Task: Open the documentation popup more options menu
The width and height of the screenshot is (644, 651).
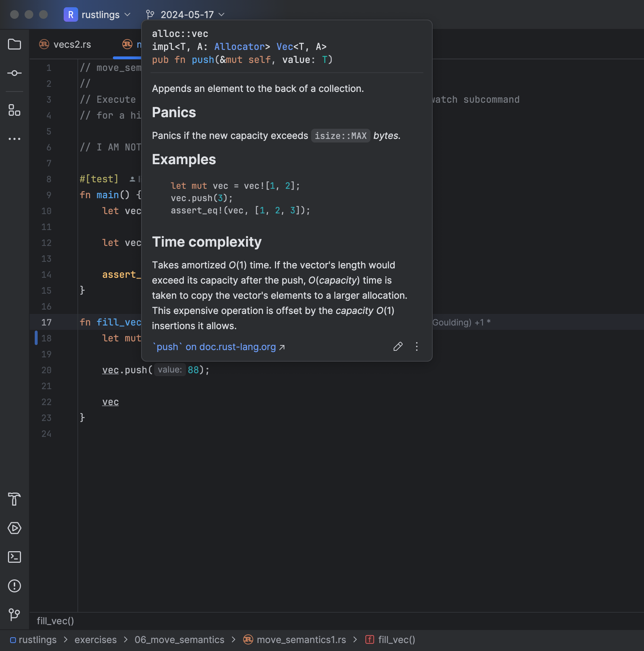Action: [x=417, y=346]
